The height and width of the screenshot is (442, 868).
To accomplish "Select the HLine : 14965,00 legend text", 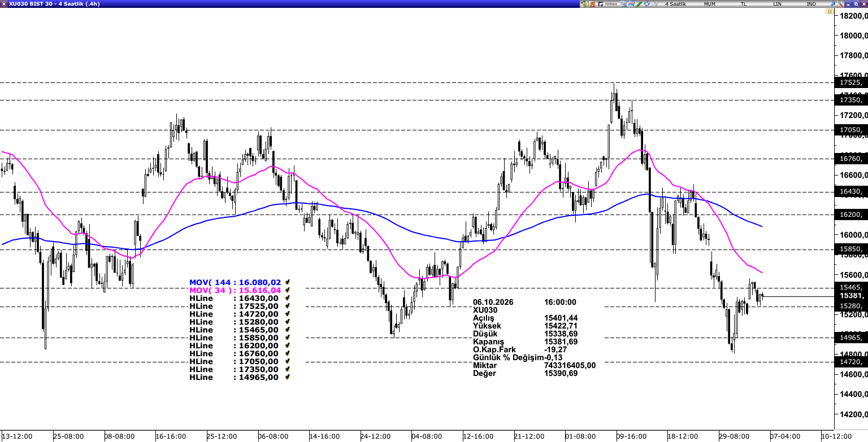I will (234, 377).
